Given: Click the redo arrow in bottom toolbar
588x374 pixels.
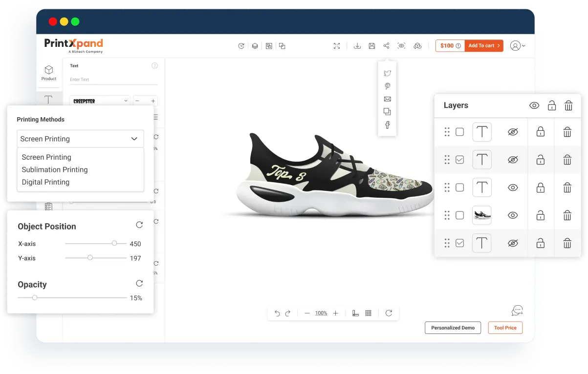Looking at the screenshot, I should click(288, 313).
